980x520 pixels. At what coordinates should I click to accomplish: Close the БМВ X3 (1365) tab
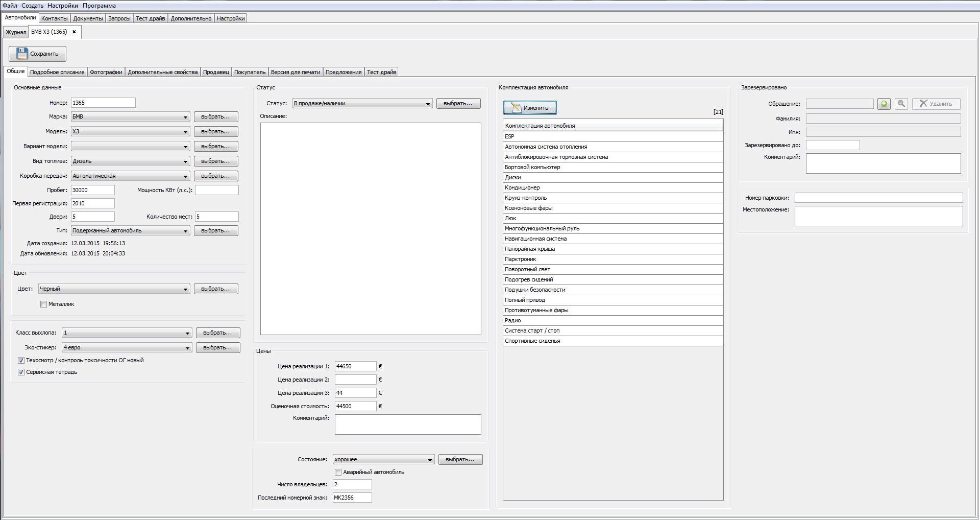[74, 32]
